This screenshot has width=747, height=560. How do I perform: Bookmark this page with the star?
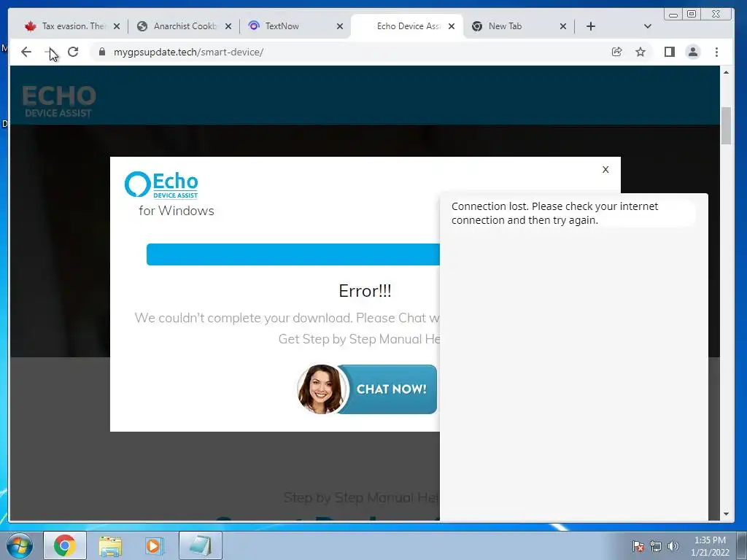[640, 52]
